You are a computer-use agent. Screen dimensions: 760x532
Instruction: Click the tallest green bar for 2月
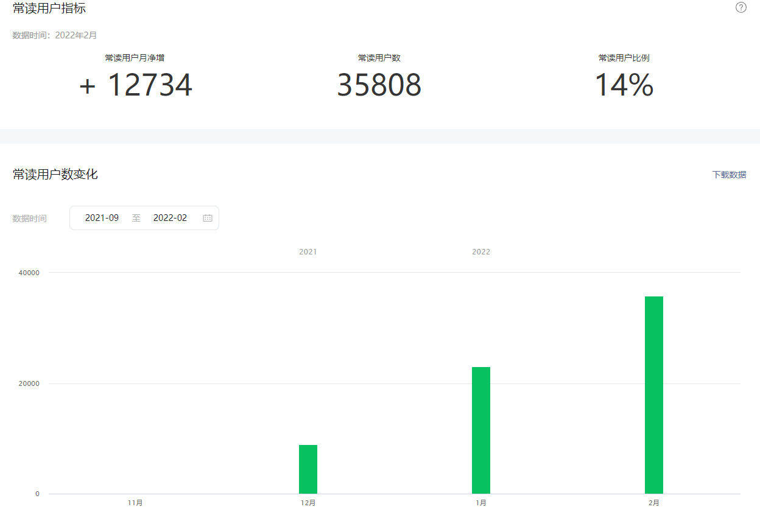(654, 395)
